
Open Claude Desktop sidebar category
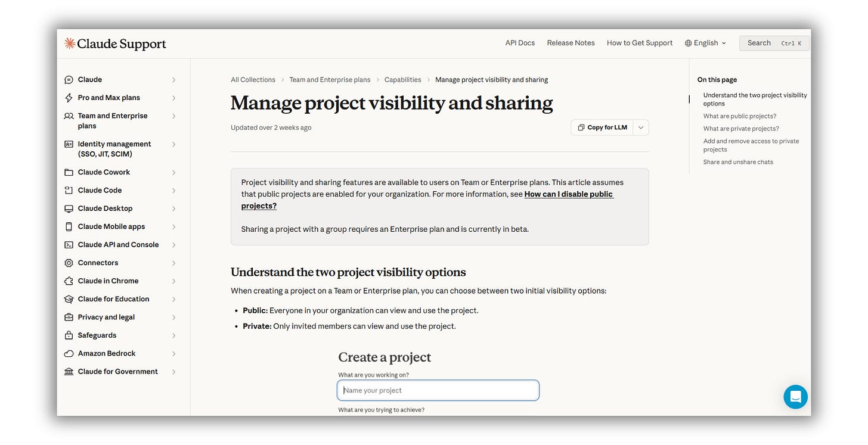[106, 209]
